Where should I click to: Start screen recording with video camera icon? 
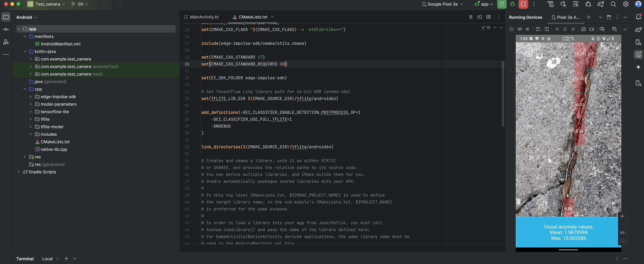tap(592, 29)
